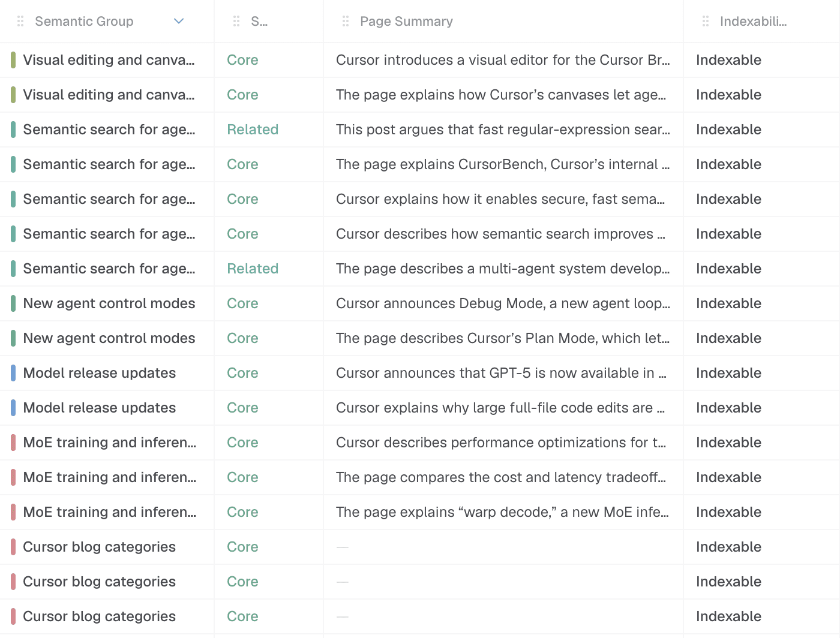The image size is (840, 638).
Task: Click 'Core' in the Debug Mode row
Action: (242, 303)
